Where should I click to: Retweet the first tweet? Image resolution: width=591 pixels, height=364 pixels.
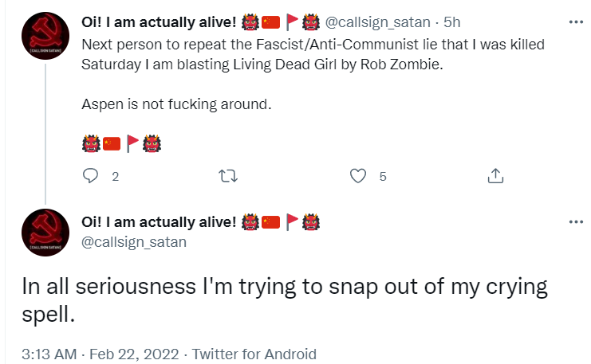(228, 176)
